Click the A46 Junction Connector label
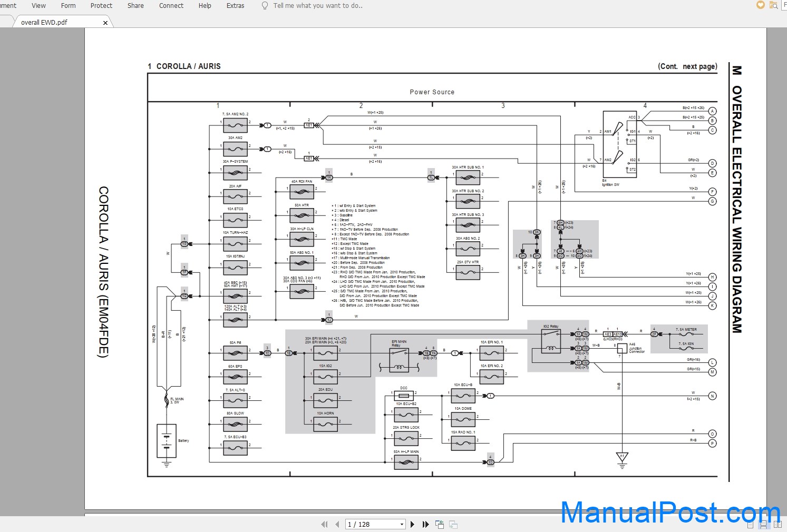Screen dimensions: 787x532 pyautogui.click(x=637, y=348)
